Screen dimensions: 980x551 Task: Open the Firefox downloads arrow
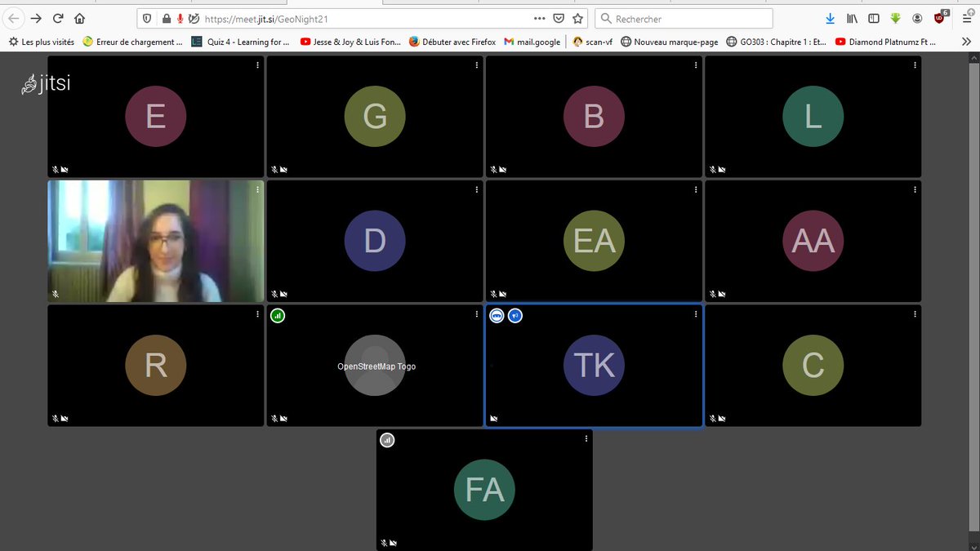(x=830, y=18)
